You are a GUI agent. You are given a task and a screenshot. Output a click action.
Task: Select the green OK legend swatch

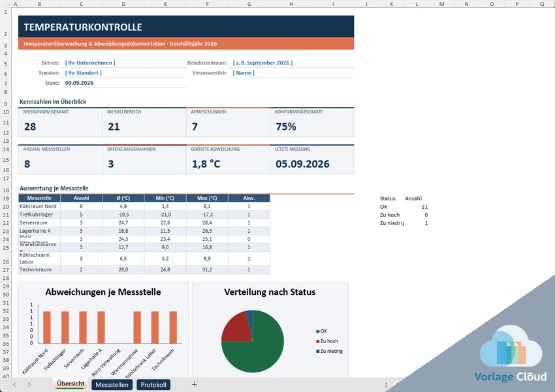click(x=318, y=331)
